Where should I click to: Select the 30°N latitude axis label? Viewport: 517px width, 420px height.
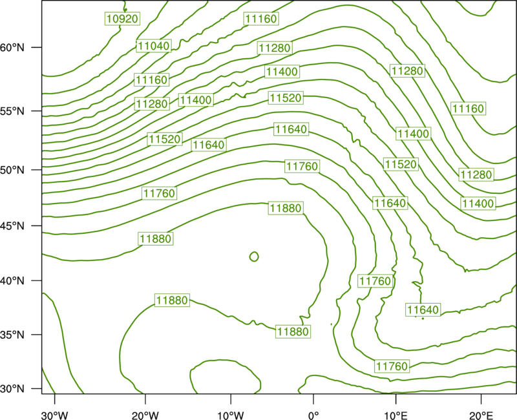tap(12, 389)
